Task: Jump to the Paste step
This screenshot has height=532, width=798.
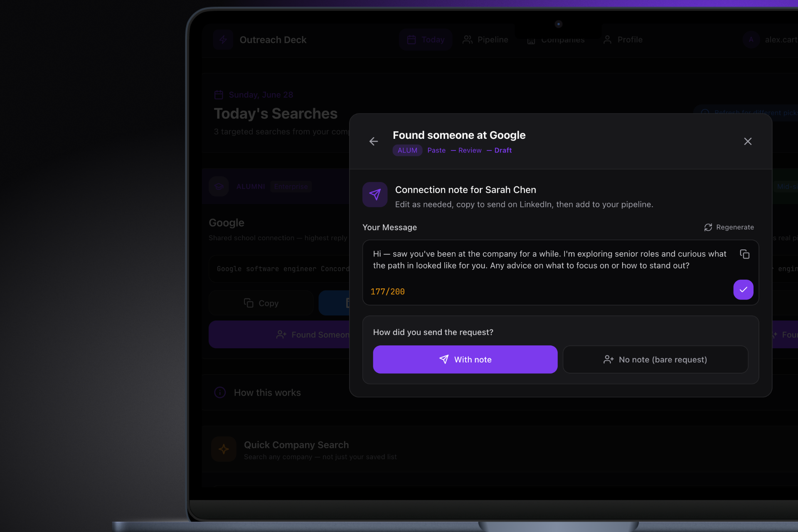Action: tap(436, 150)
